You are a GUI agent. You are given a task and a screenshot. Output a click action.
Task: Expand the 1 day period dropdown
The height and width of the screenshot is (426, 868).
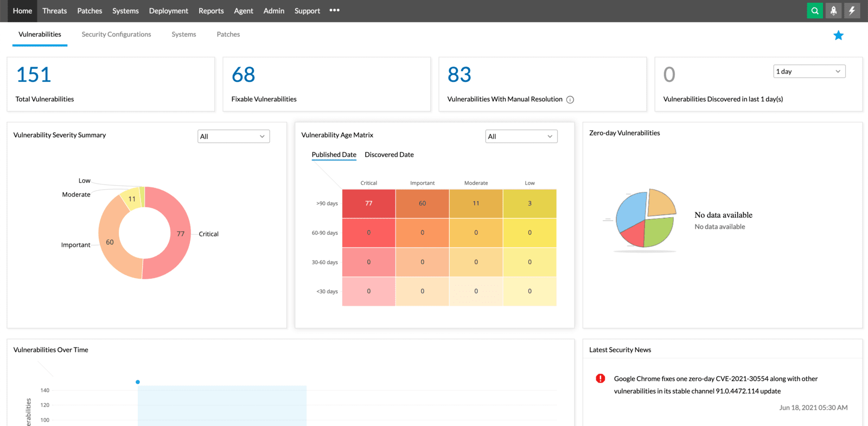point(809,72)
